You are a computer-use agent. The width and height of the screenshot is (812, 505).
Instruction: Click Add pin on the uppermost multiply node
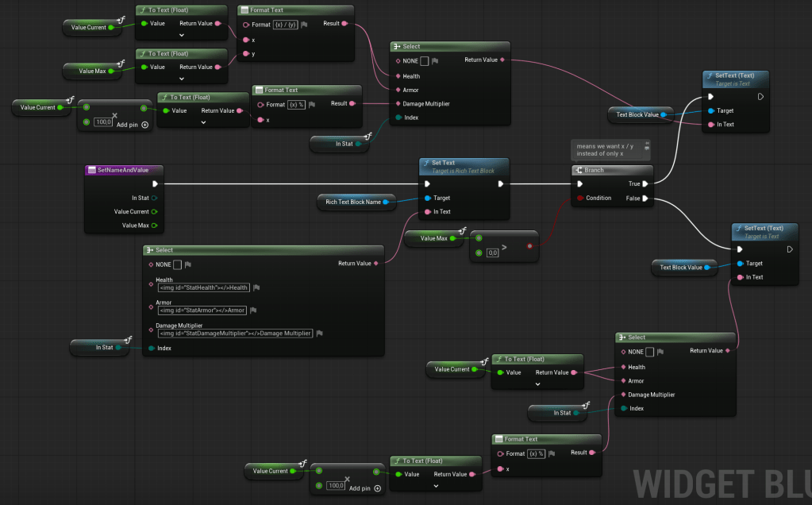tap(144, 125)
